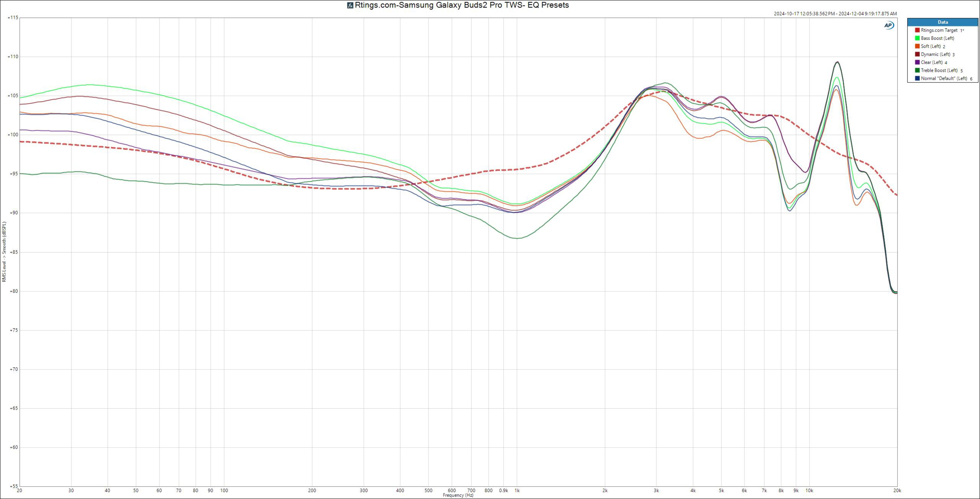Click the +100 tick on level axis
Viewport: 980px width, 499px height.
13,135
